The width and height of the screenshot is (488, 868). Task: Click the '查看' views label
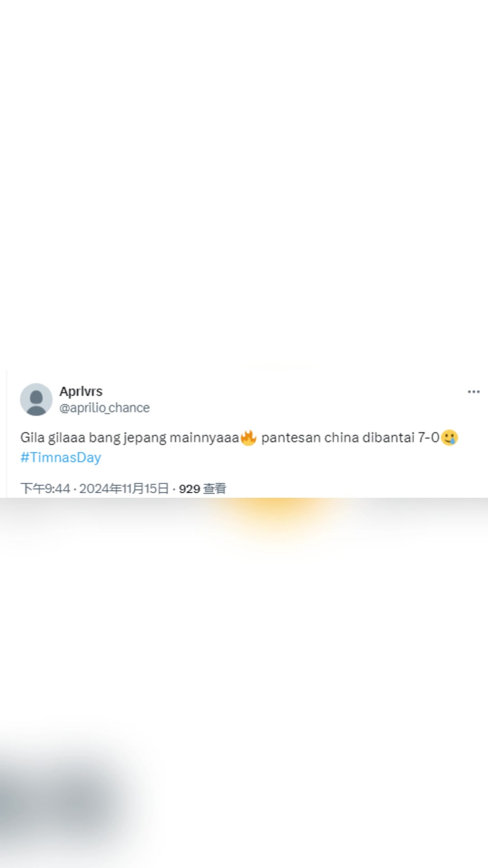tap(215, 488)
